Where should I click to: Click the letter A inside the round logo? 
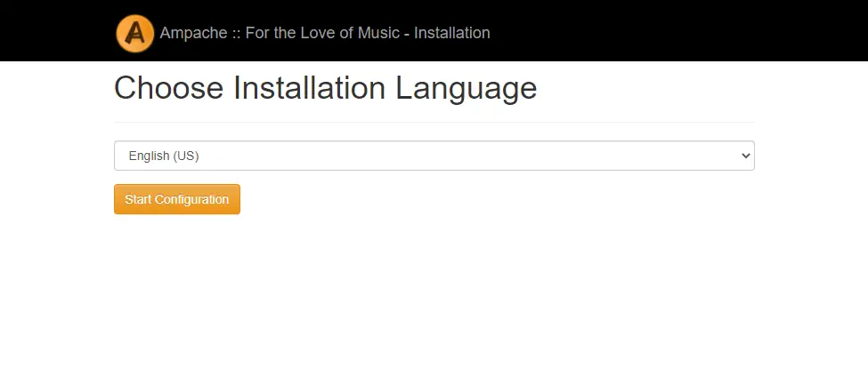[x=135, y=33]
